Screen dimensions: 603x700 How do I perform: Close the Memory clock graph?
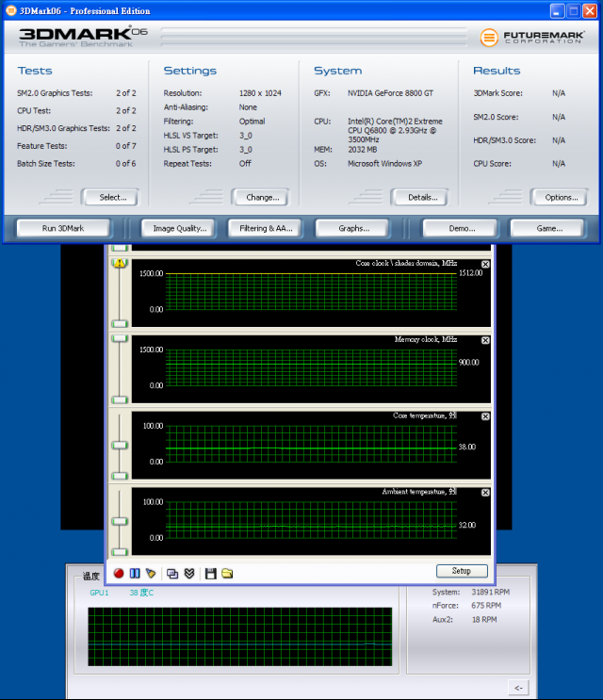click(485, 341)
